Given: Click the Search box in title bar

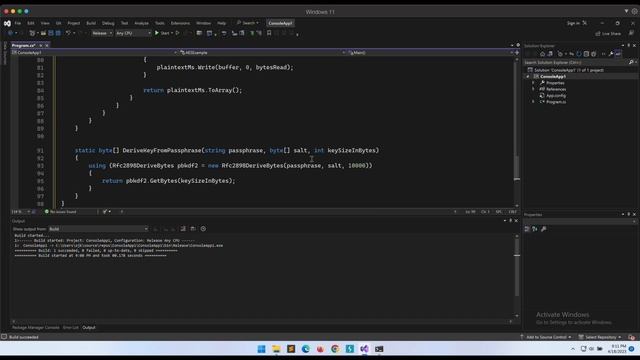Looking at the screenshot, I should click(248, 23).
